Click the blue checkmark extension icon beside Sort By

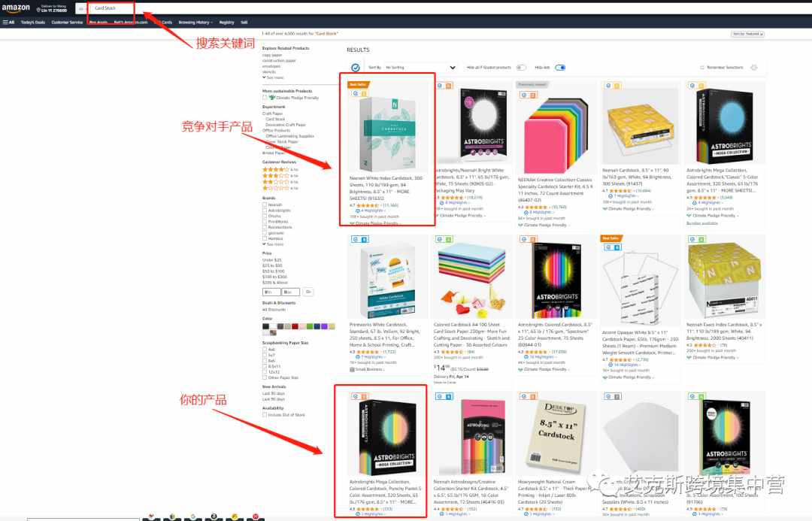(355, 68)
